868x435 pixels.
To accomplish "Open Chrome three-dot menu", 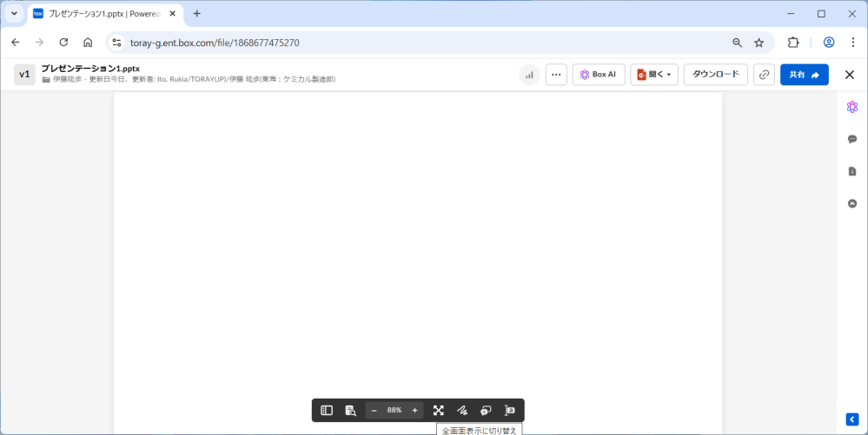I will pyautogui.click(x=853, y=43).
